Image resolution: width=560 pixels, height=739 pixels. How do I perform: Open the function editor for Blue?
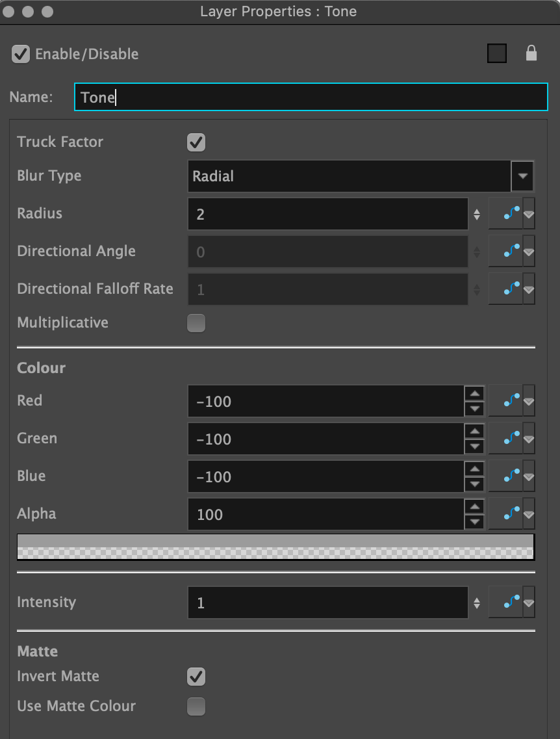click(509, 476)
